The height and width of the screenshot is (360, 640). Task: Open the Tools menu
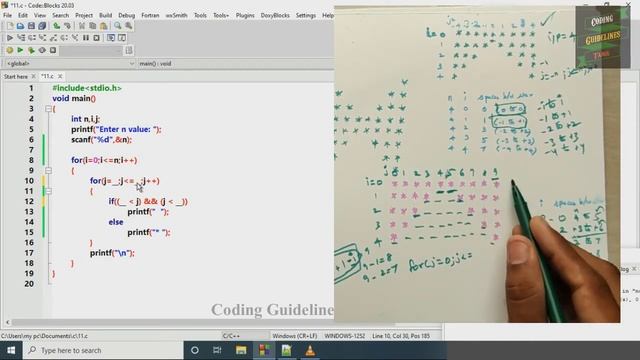coord(200,15)
